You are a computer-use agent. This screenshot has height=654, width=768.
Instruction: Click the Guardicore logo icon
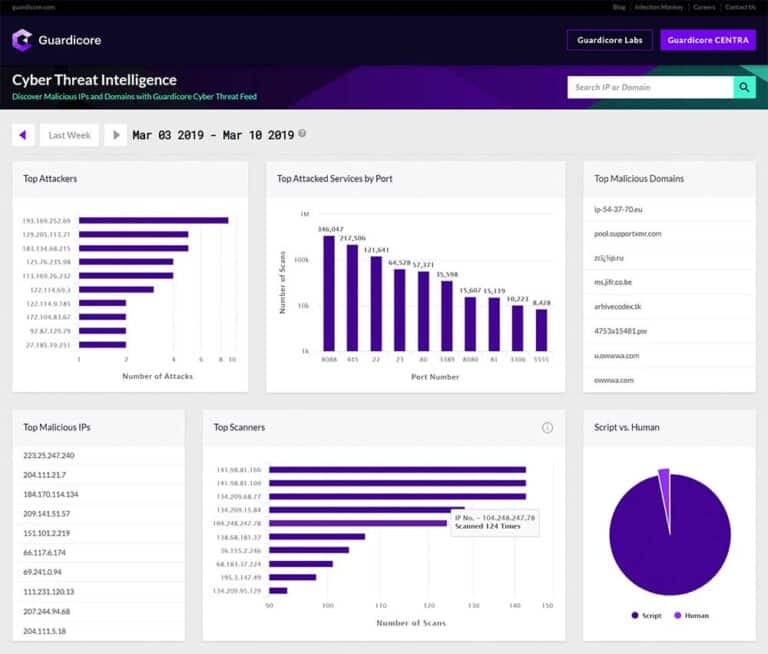point(22,40)
